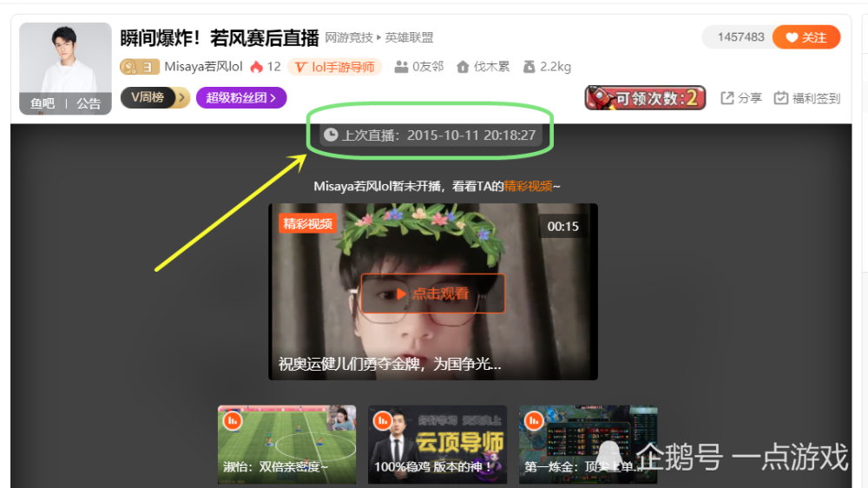Click the 分享 share icon
This screenshot has width=868, height=488.
coord(727,98)
